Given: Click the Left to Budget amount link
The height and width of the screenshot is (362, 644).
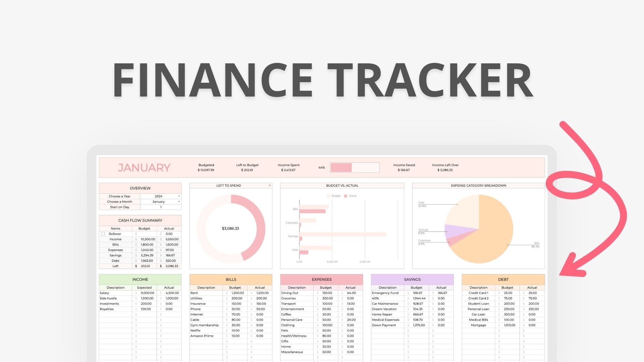Looking at the screenshot, I should pos(247,170).
